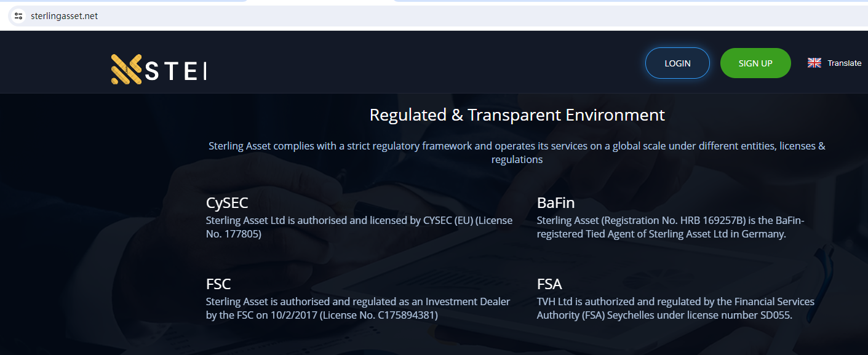
Task: Click the 'Regulated & Transparent Environment' heading
Action: tap(517, 114)
